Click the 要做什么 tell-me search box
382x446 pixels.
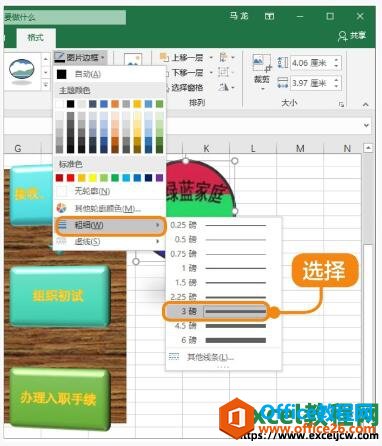click(x=65, y=17)
